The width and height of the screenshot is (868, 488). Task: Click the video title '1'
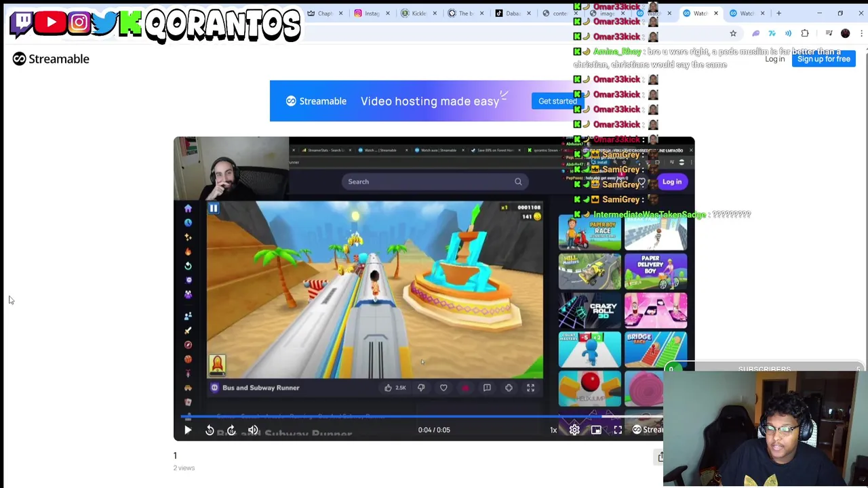[175, 455]
